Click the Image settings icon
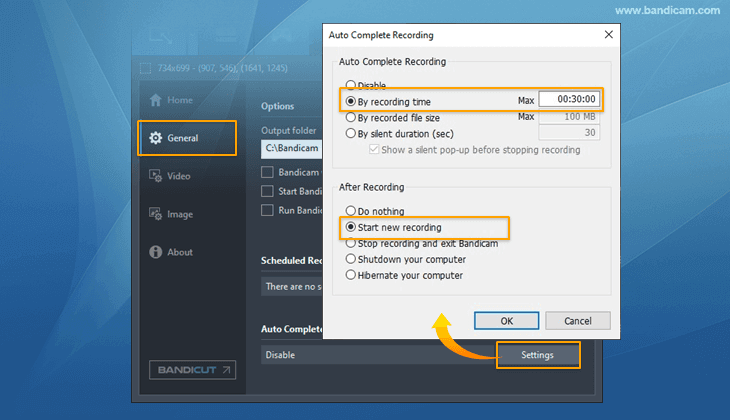 155,214
